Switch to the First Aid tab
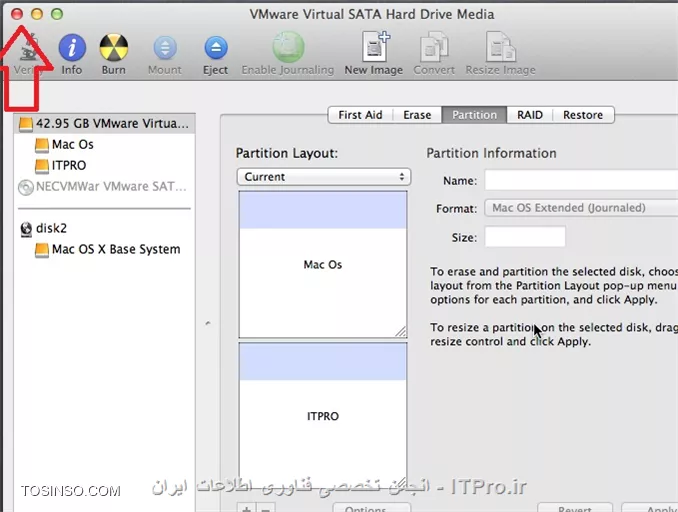This screenshot has width=678, height=512. tap(360, 115)
